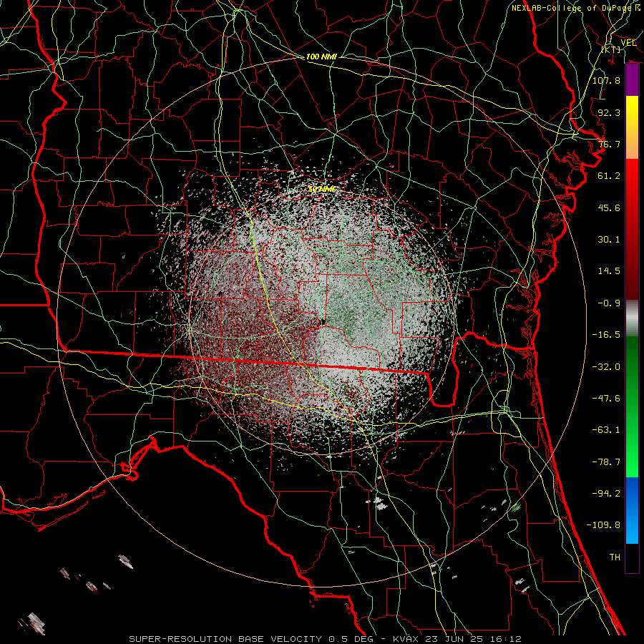Image resolution: width=644 pixels, height=644 pixels.
Task: Select the -0.9 scale value
Action: [x=609, y=303]
